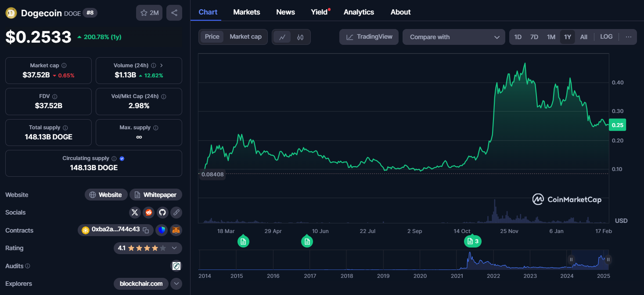This screenshot has height=295, width=644.
Task: Select the Price chart toggle
Action: 212,37
